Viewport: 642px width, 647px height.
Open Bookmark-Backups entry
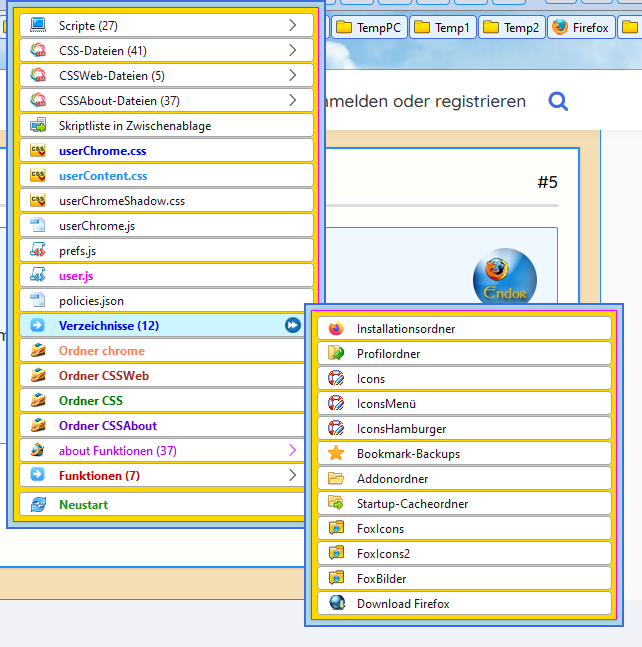464,453
